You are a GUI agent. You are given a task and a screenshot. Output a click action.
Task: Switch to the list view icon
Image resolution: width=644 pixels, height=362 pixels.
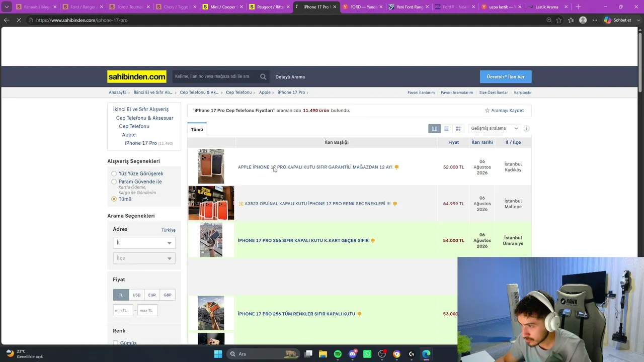coord(446,129)
